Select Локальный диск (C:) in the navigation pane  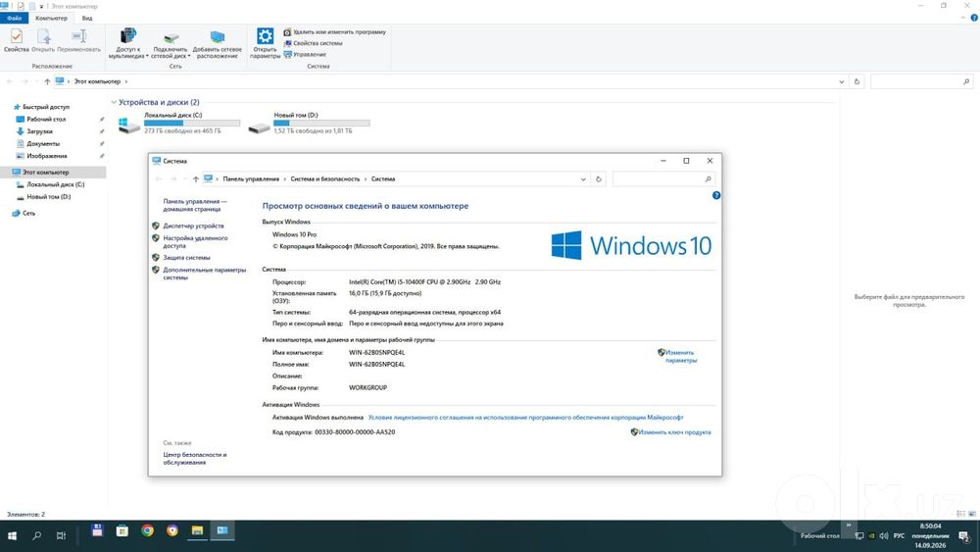(55, 184)
